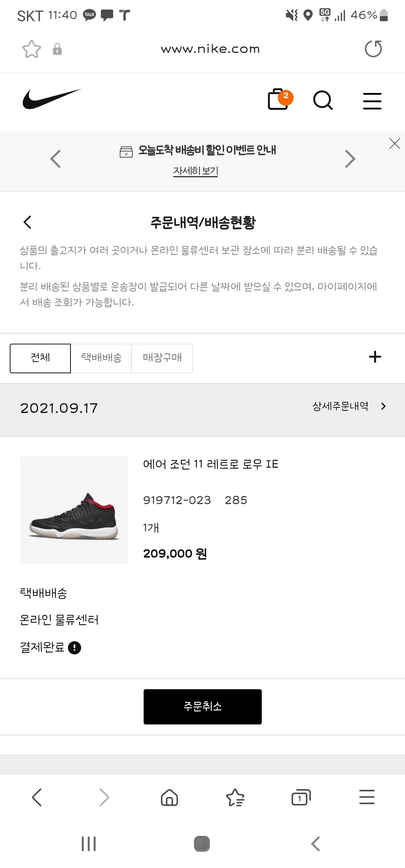
Task: Cancel order with 주문취소 button
Action: [x=202, y=707]
